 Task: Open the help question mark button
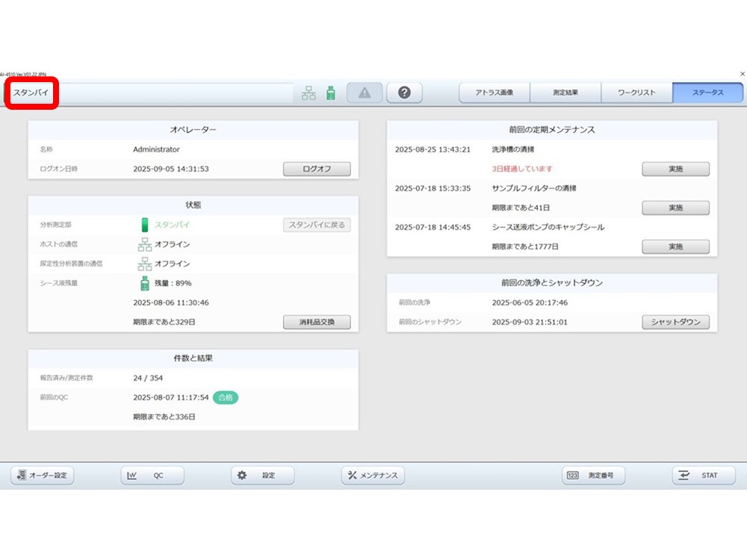click(x=404, y=93)
